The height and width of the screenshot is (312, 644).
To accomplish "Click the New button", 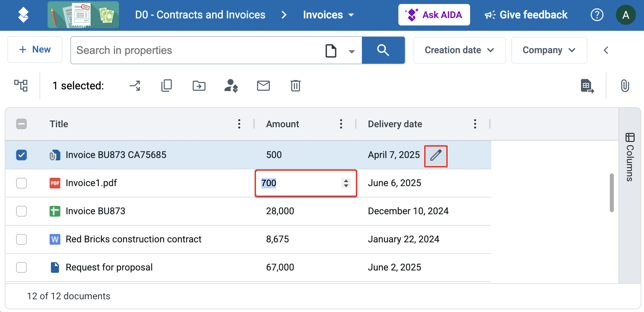I will tap(35, 50).
